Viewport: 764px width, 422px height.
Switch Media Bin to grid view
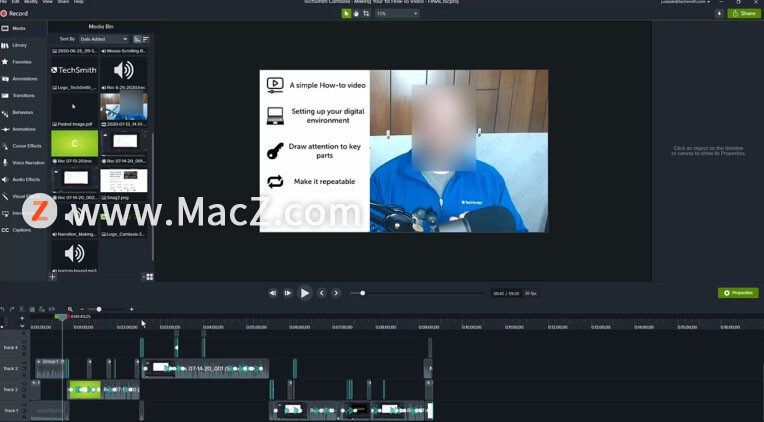pos(150,277)
